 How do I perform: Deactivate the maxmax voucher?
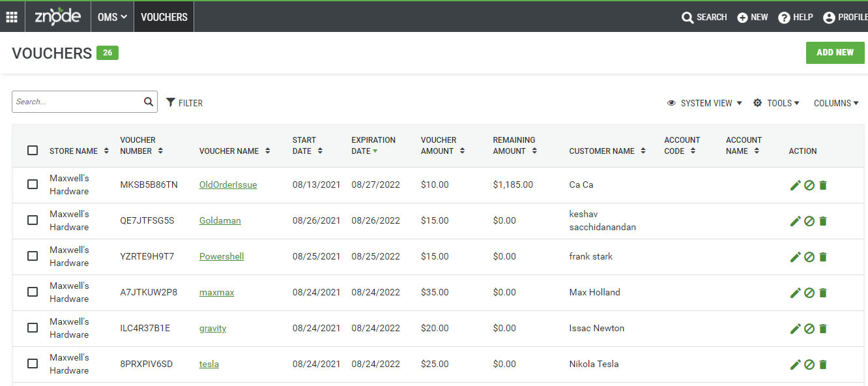809,293
